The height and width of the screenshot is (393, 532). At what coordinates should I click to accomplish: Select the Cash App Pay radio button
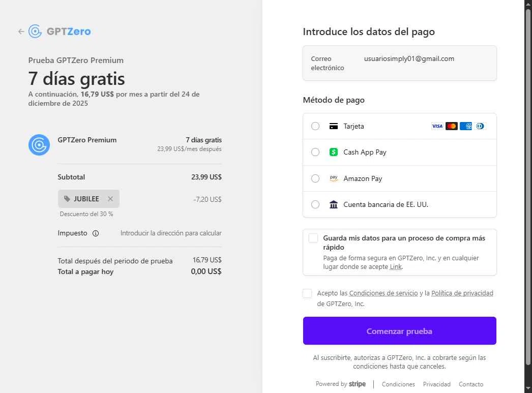[315, 152]
